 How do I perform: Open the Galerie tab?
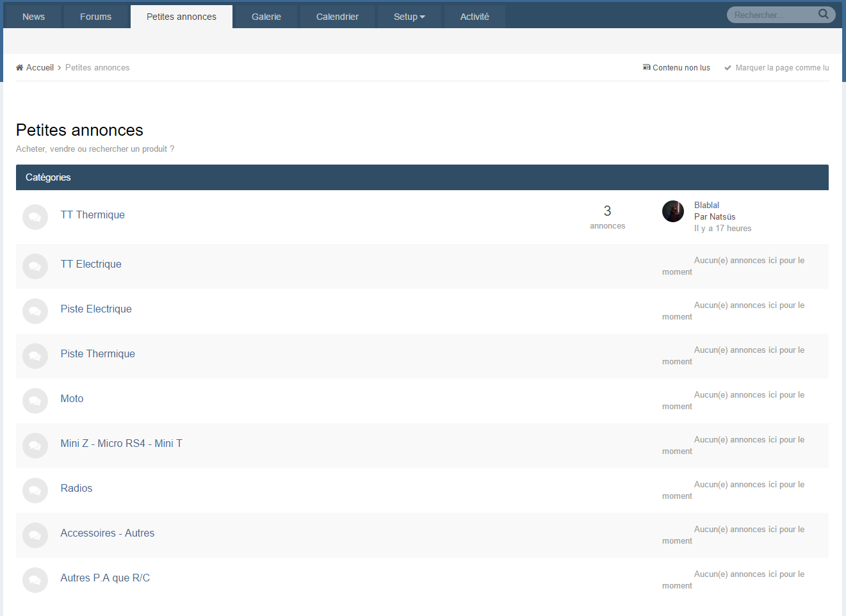[266, 17]
